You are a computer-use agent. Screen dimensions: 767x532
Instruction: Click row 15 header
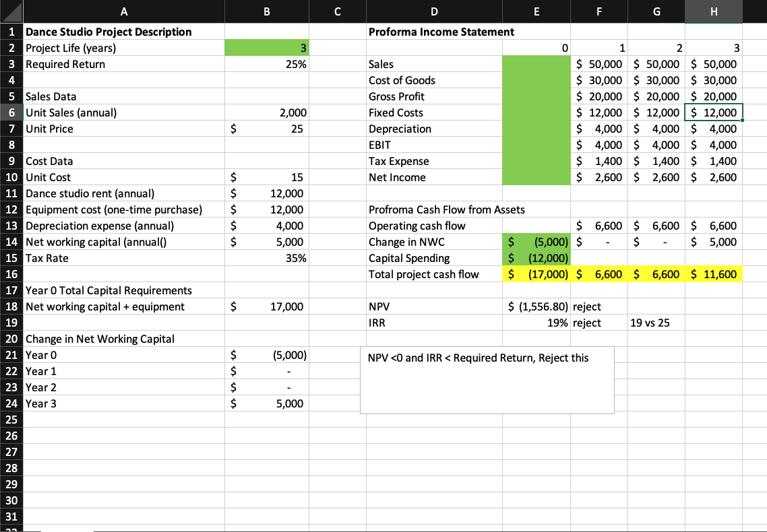(x=11, y=258)
